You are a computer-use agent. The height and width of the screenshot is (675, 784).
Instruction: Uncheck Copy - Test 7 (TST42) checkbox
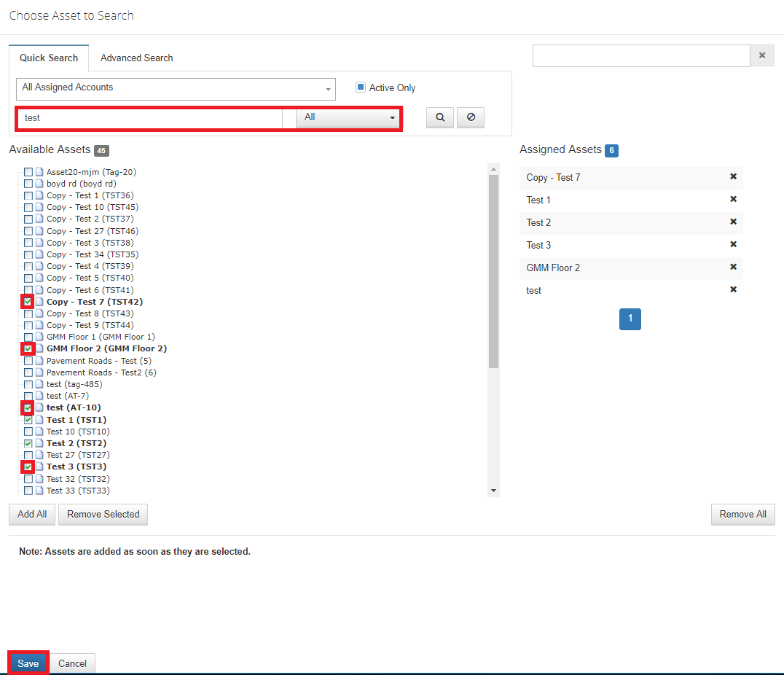28,302
